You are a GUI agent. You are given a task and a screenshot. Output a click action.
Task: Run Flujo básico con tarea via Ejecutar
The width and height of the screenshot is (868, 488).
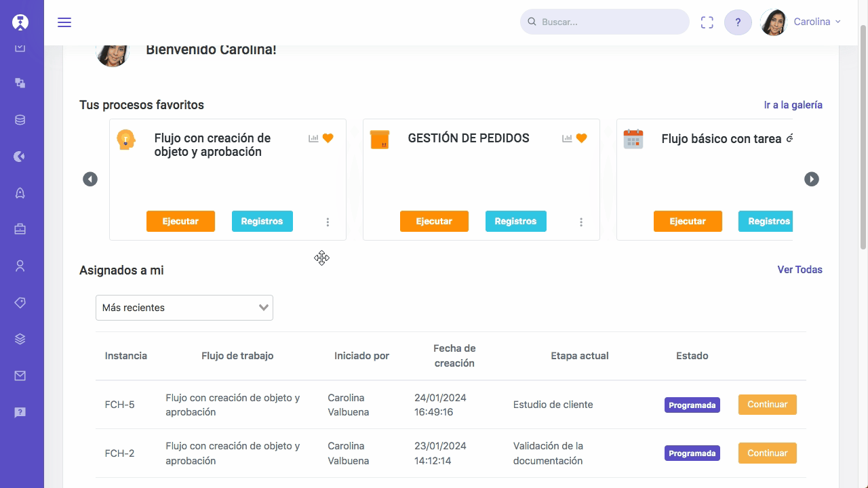688,222
